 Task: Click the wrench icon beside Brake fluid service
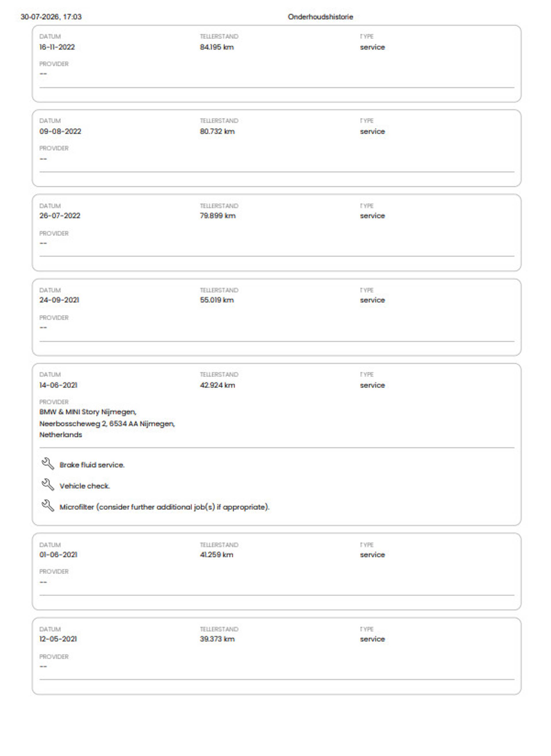click(48, 464)
